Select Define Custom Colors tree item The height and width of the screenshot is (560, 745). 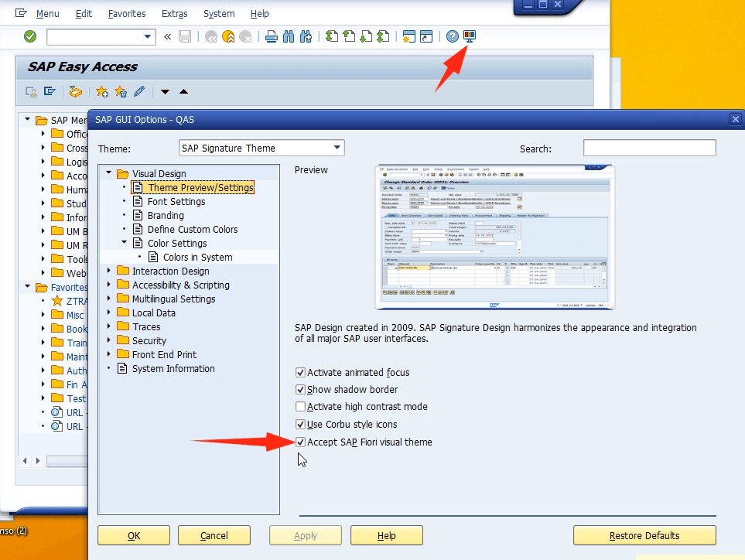[193, 229]
